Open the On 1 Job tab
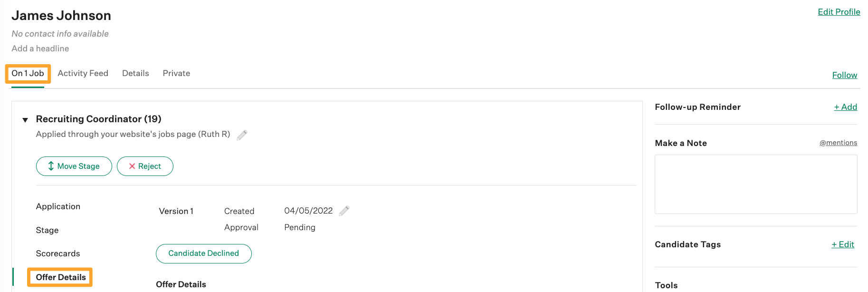Screen dimensions: 868x292 (28, 73)
